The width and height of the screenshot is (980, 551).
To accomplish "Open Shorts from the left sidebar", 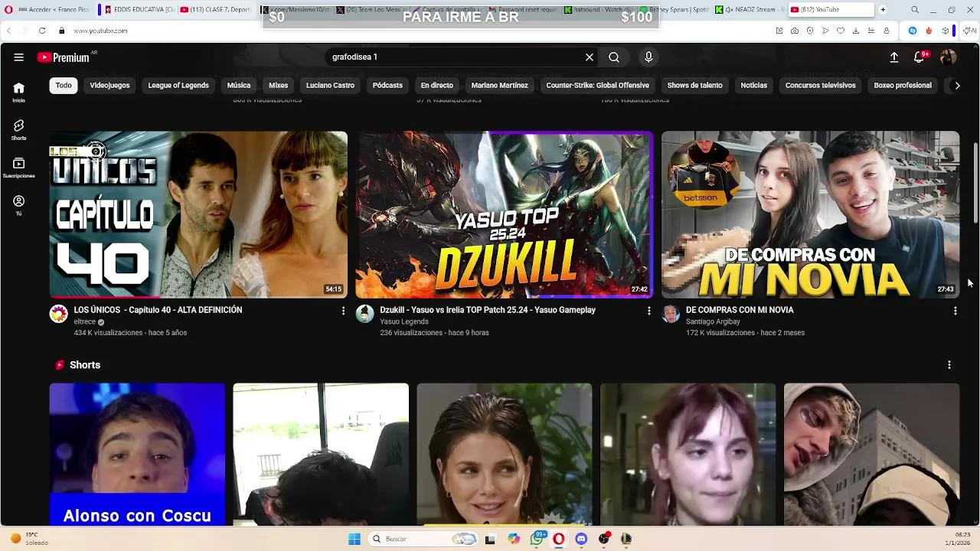I will [x=18, y=129].
